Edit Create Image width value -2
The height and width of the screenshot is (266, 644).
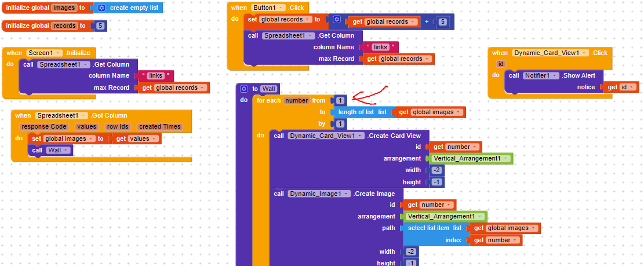point(410,252)
